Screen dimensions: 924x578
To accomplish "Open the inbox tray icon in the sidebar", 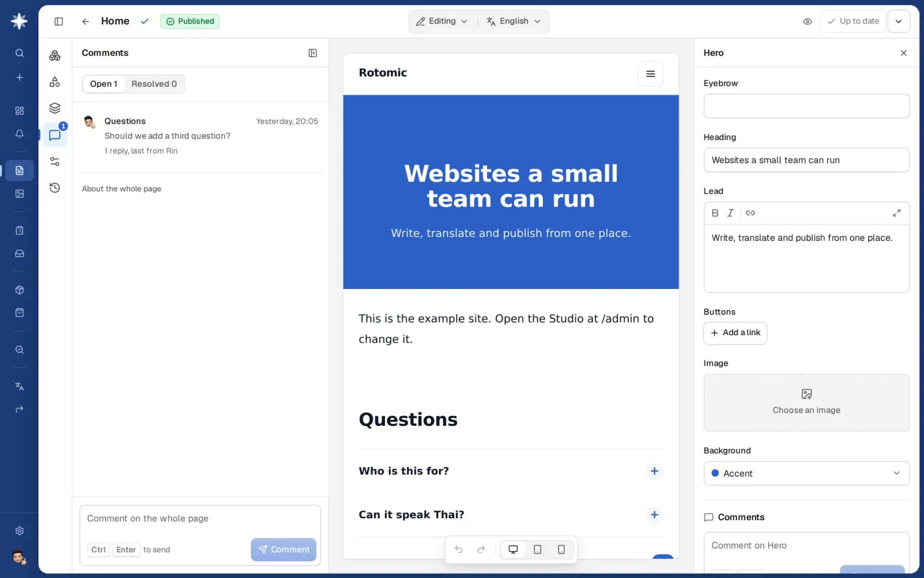I will pyautogui.click(x=19, y=253).
